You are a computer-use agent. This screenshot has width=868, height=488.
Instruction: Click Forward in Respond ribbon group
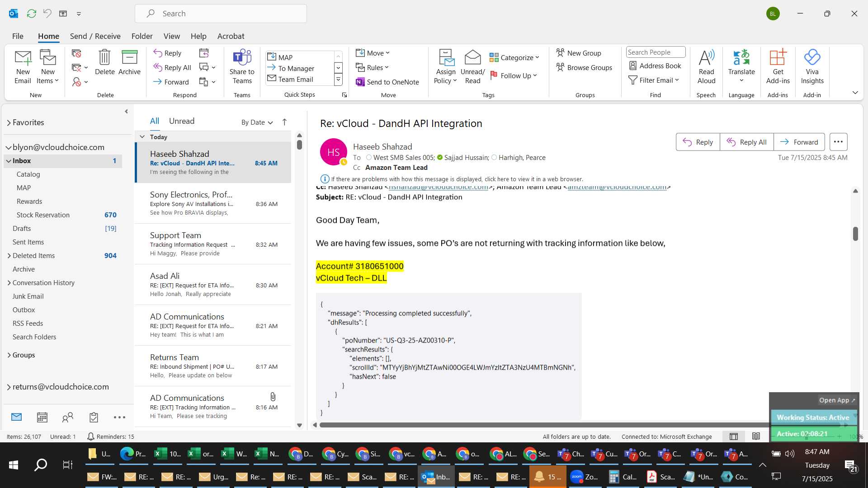point(171,82)
